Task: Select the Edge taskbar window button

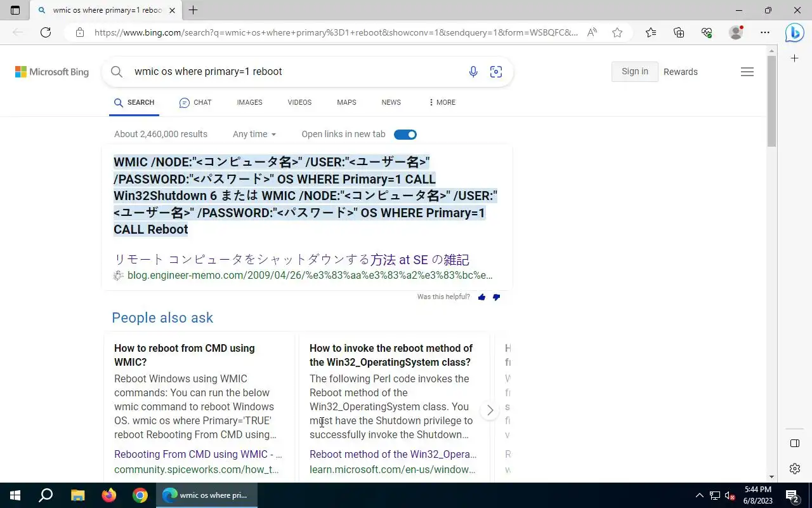Action: pos(207,495)
